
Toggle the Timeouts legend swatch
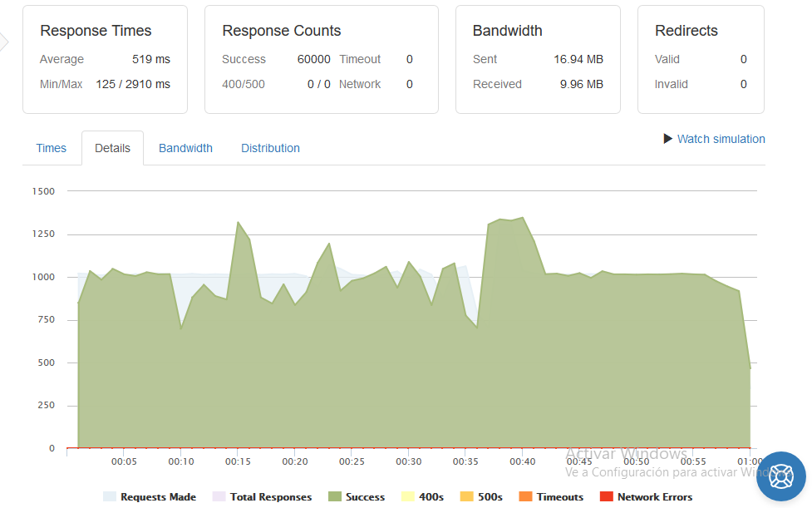point(525,496)
